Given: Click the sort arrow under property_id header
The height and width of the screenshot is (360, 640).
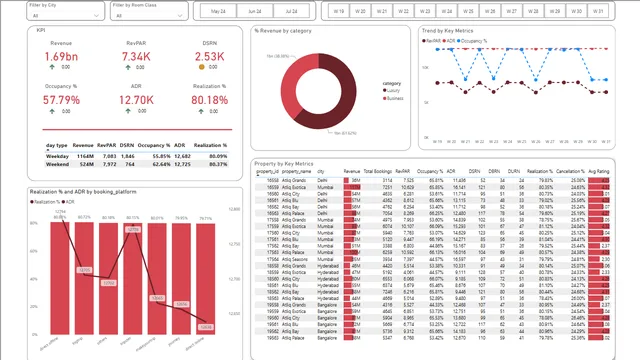Looking at the screenshot, I should click(258, 176).
